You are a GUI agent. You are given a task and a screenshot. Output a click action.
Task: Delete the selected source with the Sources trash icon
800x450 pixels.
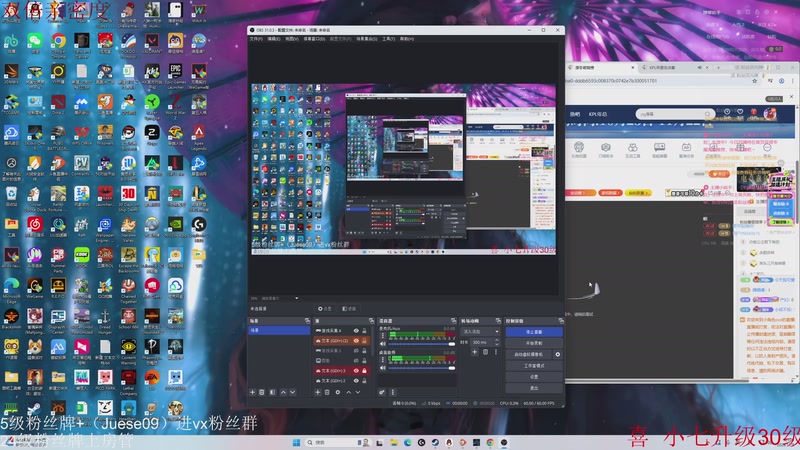327,392
